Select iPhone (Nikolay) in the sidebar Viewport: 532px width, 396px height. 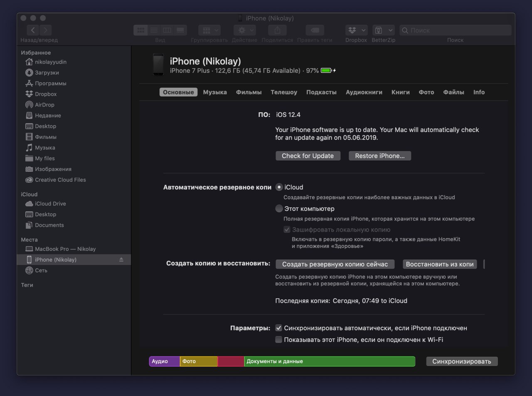pos(74,260)
